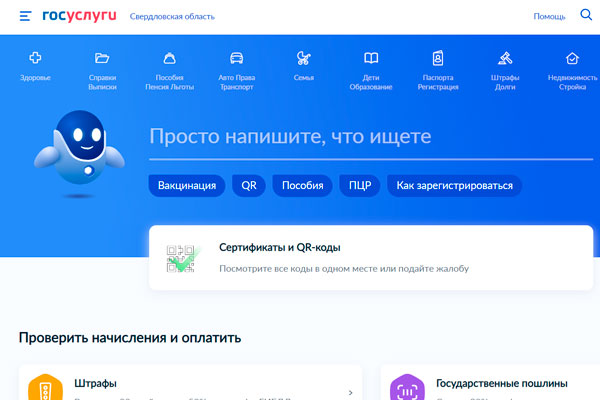Viewport: 600px width, 400px height.
Task: Click the Штрафы Долги menu label
Action: (505, 82)
